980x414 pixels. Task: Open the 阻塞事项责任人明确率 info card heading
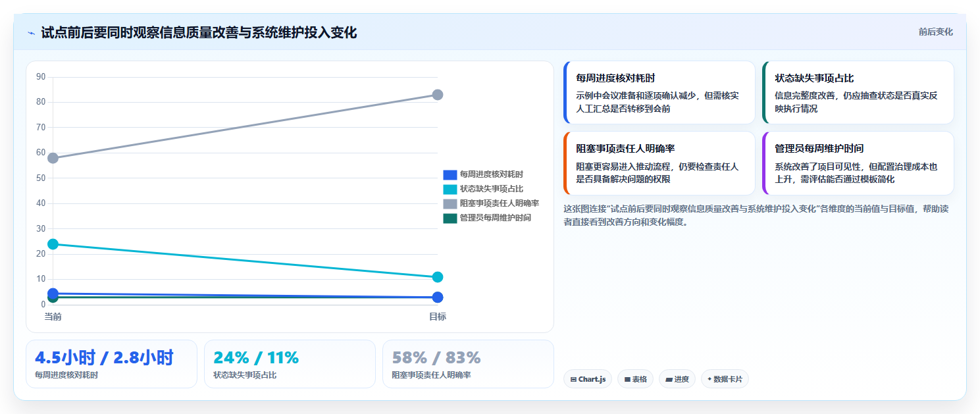click(625, 148)
